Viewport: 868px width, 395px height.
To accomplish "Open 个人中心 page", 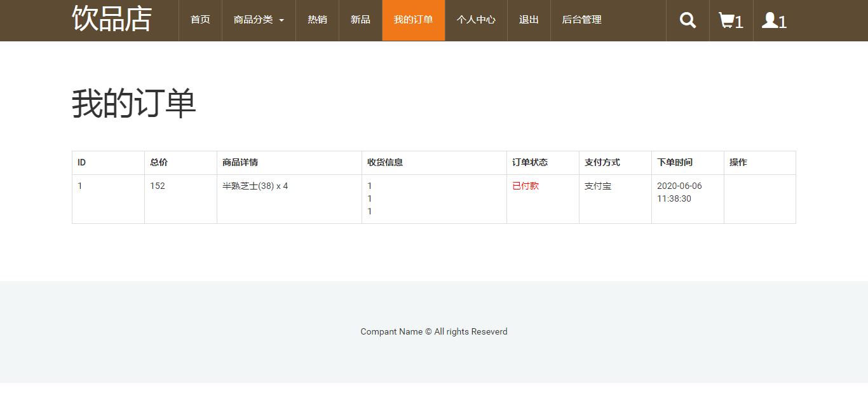I will [x=476, y=20].
